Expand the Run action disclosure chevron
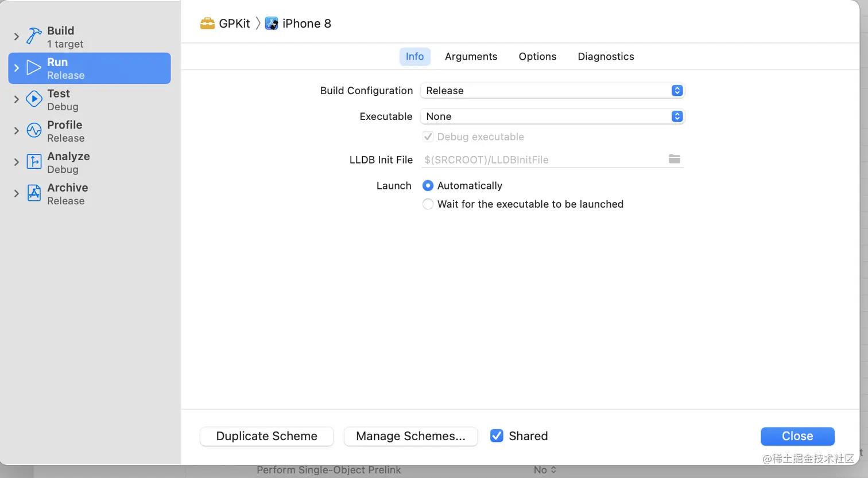 pos(16,68)
